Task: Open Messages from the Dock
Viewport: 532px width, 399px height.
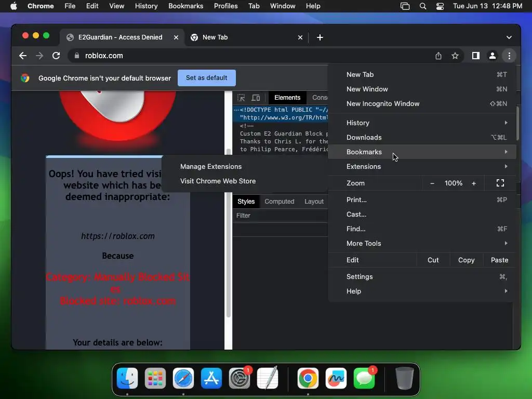Action: point(364,378)
